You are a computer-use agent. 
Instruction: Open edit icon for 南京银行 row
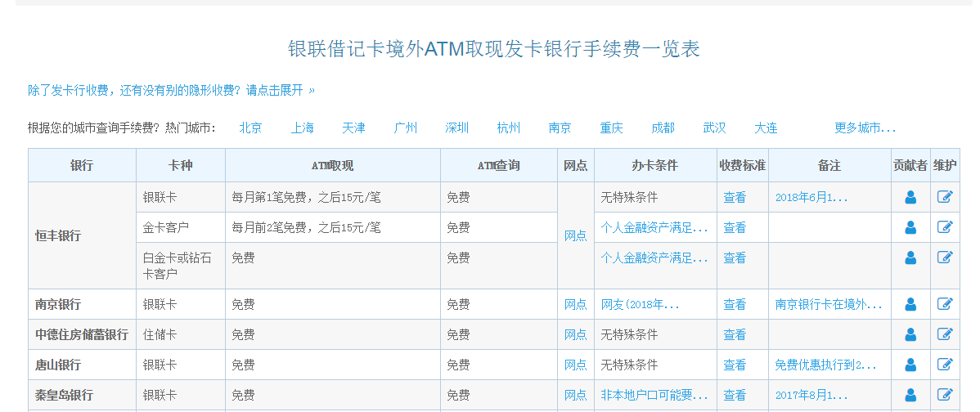[945, 304]
